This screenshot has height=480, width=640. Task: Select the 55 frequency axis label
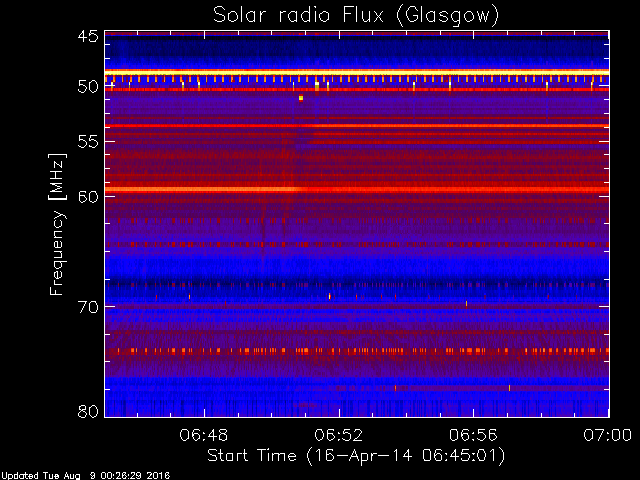88,142
